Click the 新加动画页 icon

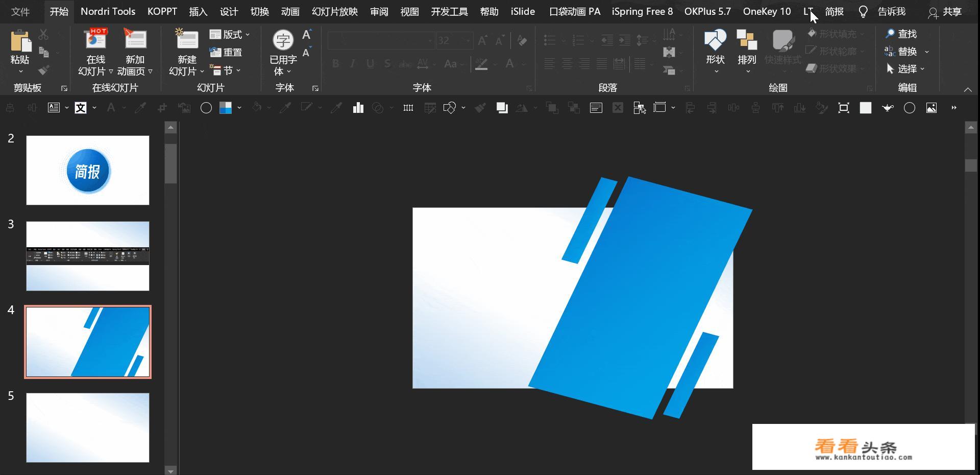(135, 39)
